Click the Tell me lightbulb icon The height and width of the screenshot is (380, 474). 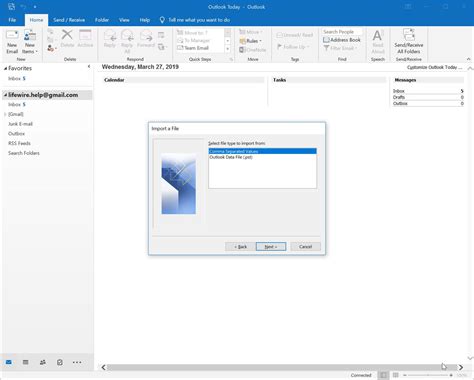(162, 20)
